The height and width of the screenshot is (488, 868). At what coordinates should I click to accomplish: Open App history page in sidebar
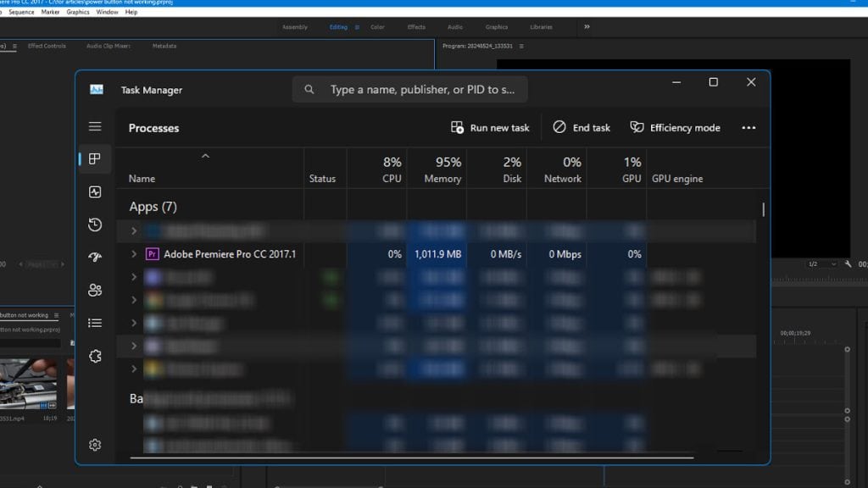coord(95,225)
